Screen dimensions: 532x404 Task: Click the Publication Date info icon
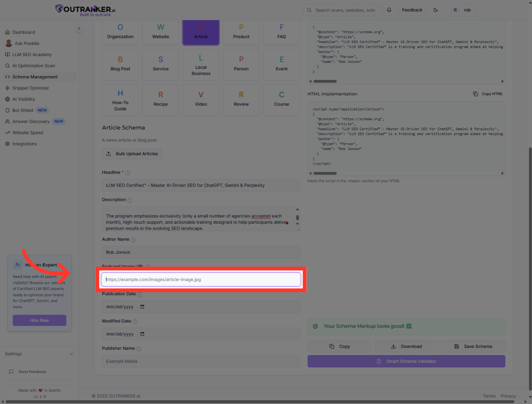(x=140, y=294)
